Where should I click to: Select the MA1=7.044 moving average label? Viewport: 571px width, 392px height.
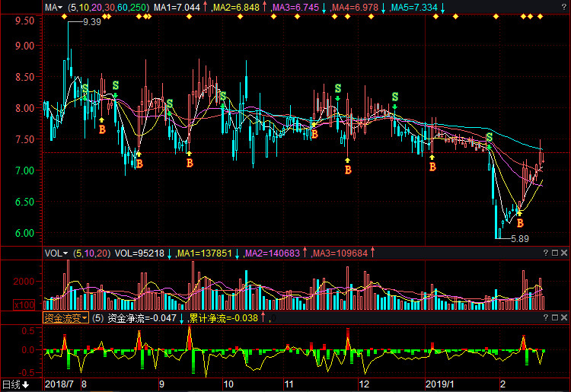click(177, 7)
